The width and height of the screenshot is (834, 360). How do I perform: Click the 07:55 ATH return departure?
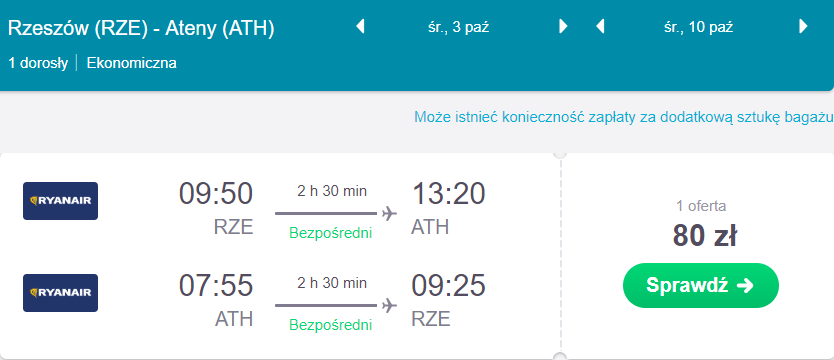[x=215, y=299]
